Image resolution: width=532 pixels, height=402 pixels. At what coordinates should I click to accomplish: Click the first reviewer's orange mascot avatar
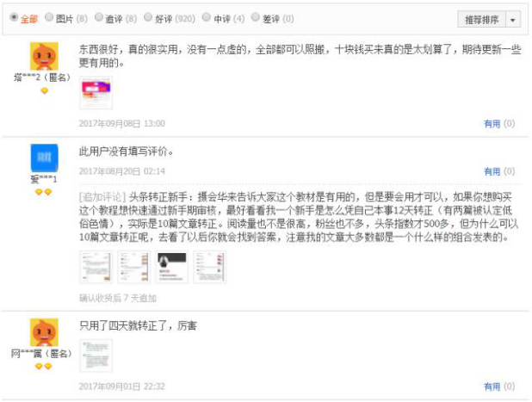[x=44, y=56]
